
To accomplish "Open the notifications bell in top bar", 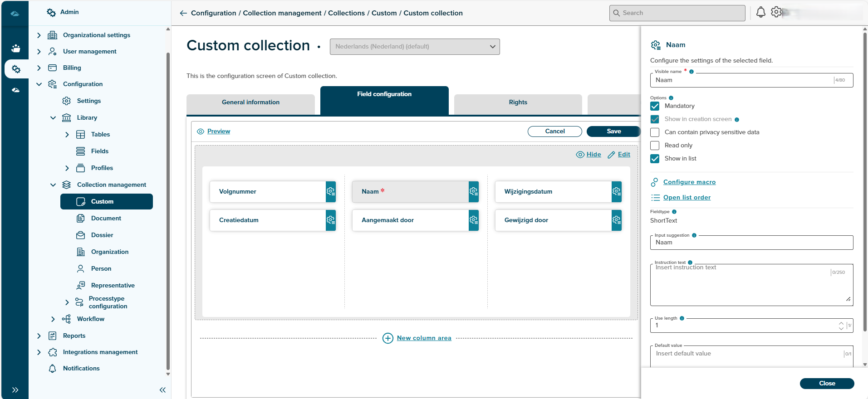I will [760, 13].
